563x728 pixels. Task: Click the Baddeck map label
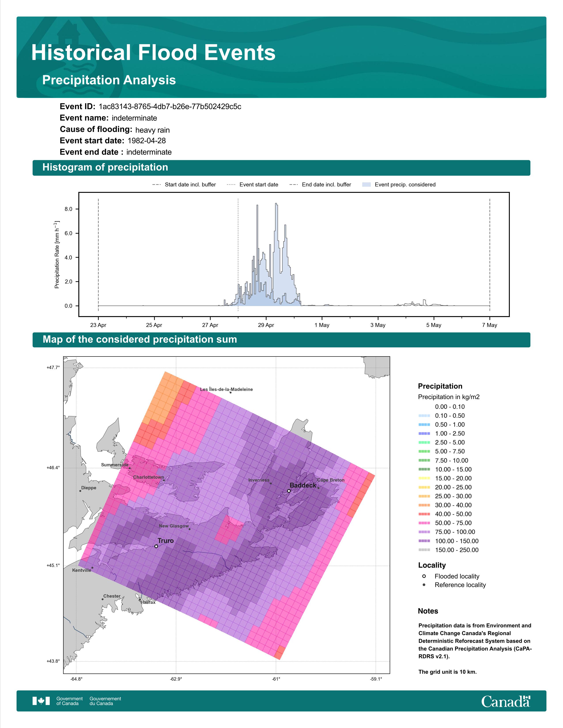[303, 485]
